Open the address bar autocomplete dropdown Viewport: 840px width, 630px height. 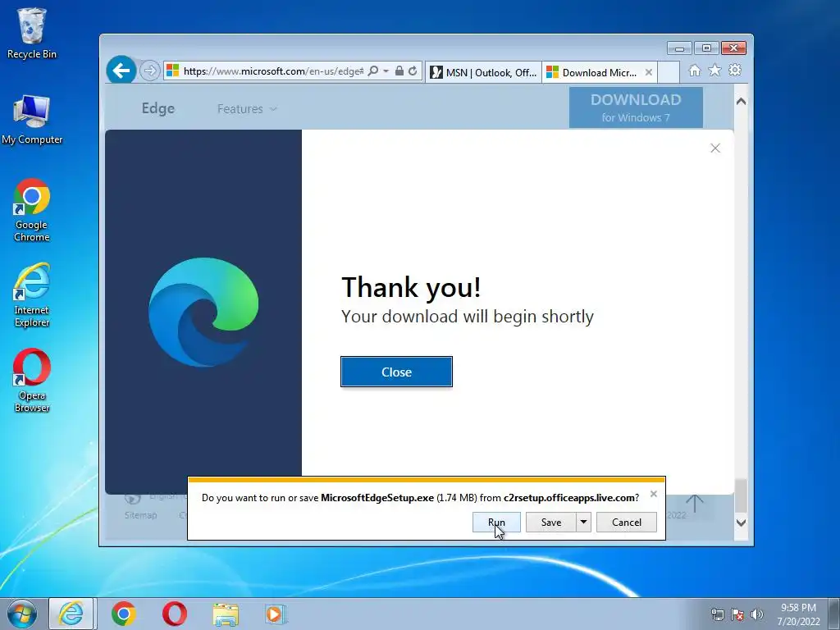coord(386,71)
